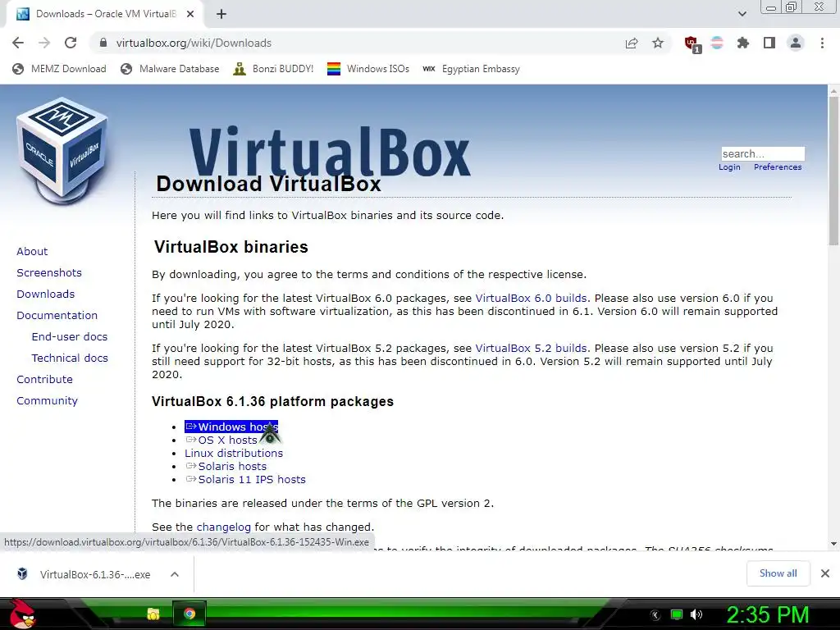Open the file explorer taskbar icon
The width and height of the screenshot is (840, 630).
(153, 614)
